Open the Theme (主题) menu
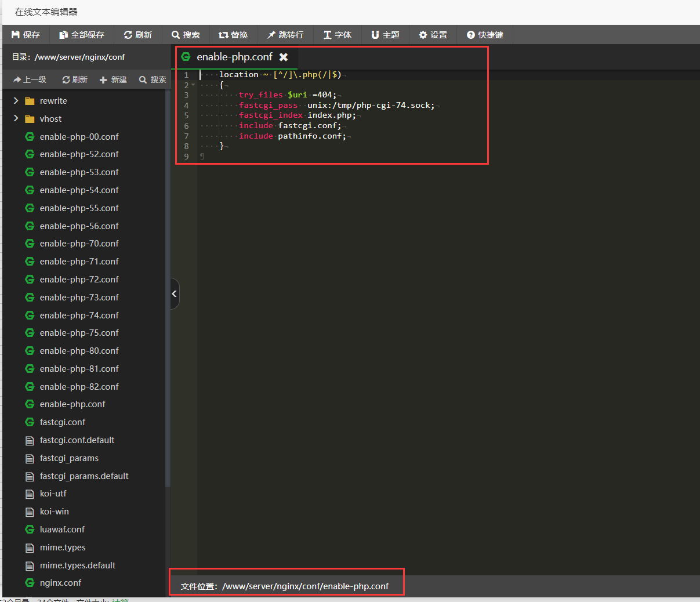 (x=385, y=35)
